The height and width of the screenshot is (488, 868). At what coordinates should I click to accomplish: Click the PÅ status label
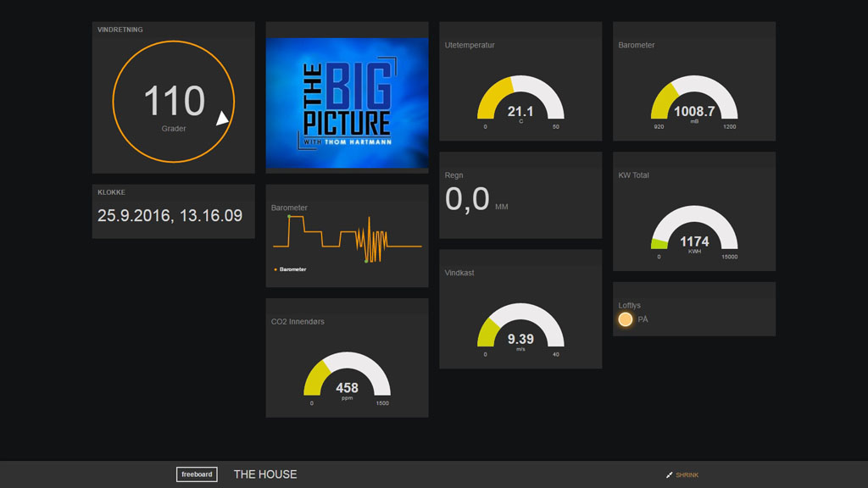[x=643, y=319]
